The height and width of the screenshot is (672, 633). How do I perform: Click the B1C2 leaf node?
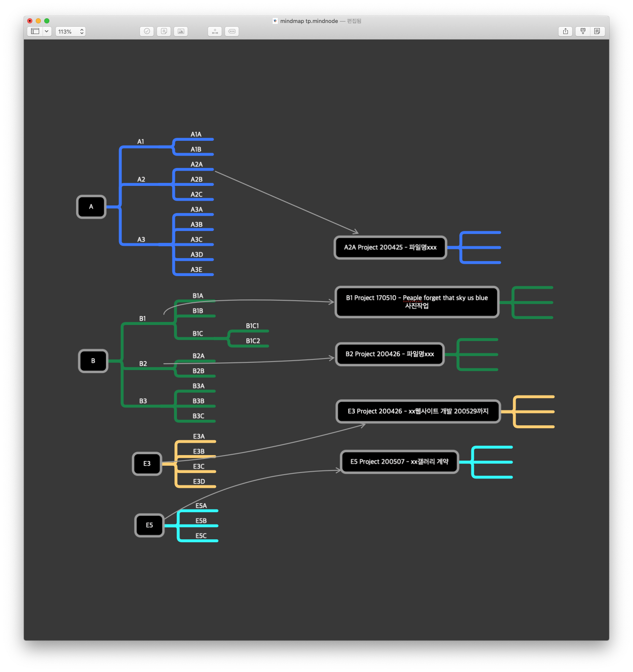pos(253,341)
